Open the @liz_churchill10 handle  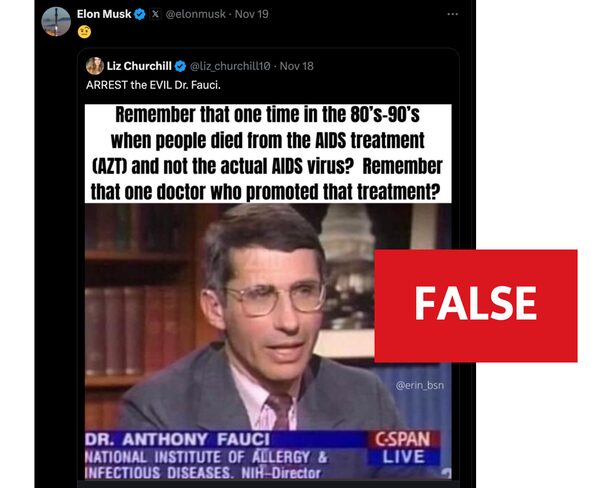[230, 66]
